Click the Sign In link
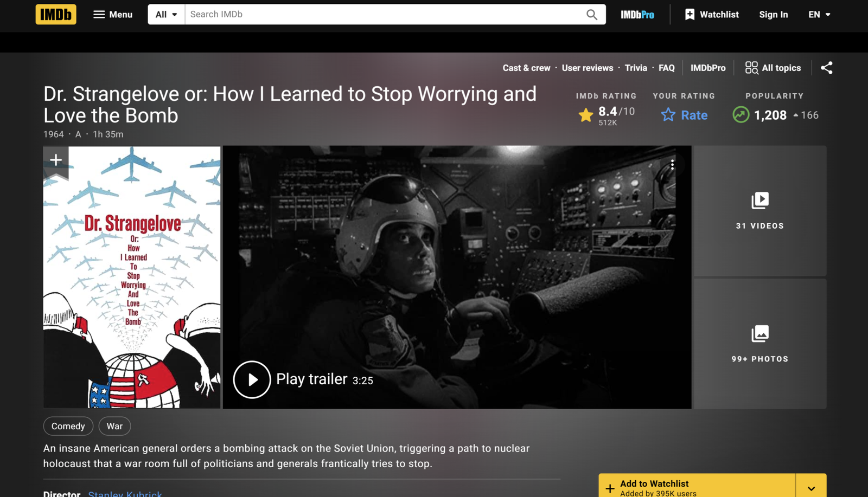Viewport: 868px width, 497px height. point(773,15)
